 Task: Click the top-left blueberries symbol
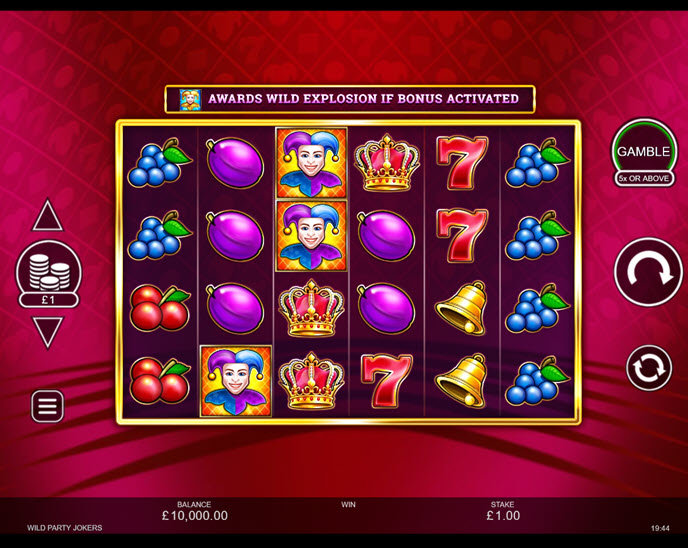pyautogui.click(x=159, y=163)
